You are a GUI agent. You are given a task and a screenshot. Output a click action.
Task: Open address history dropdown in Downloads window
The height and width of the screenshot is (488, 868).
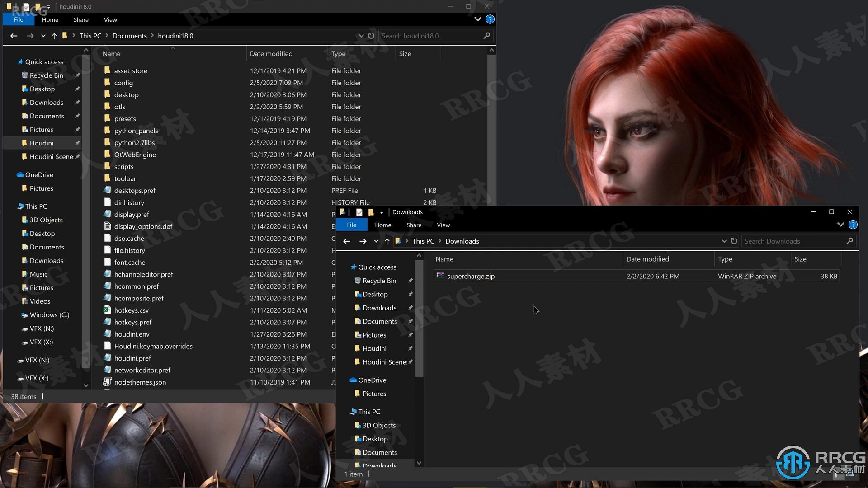(724, 241)
